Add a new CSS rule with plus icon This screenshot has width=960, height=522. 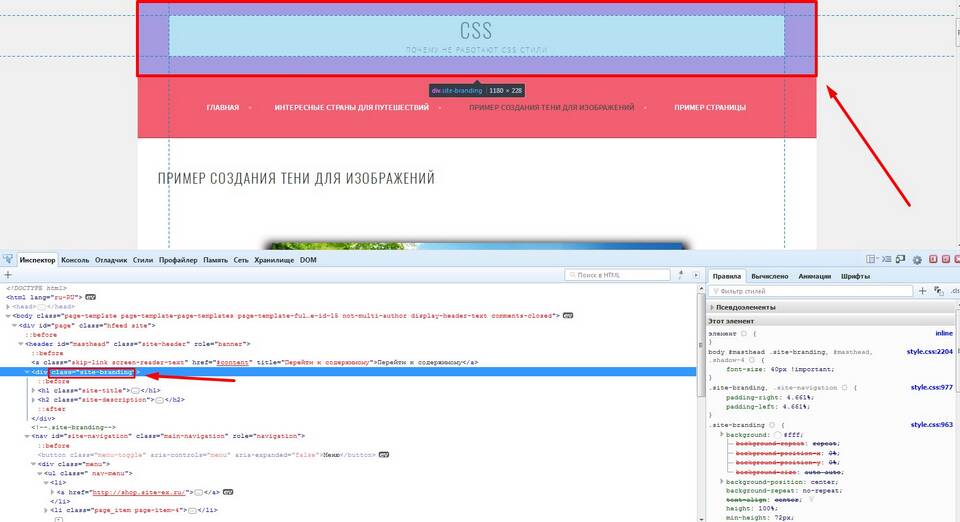(x=923, y=291)
